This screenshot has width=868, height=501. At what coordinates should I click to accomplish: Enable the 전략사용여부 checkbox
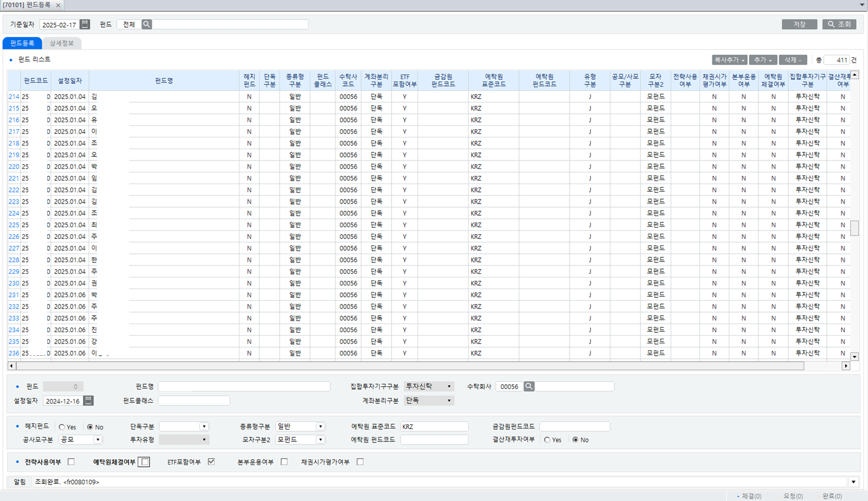(71, 462)
